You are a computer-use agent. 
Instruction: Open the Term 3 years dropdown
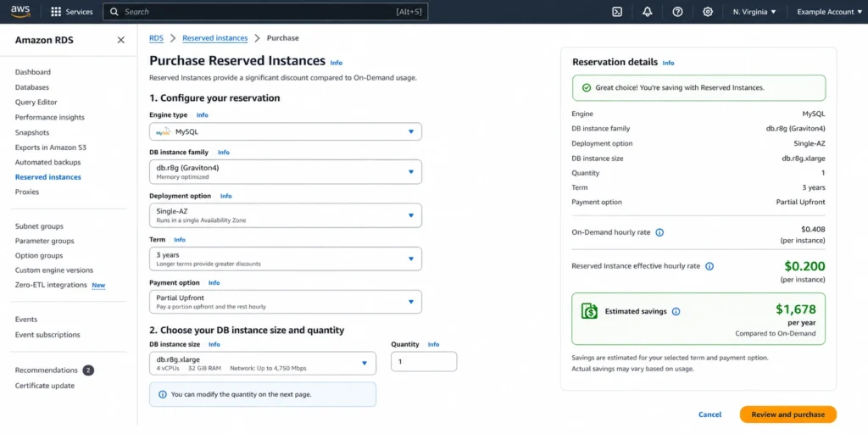click(x=286, y=259)
